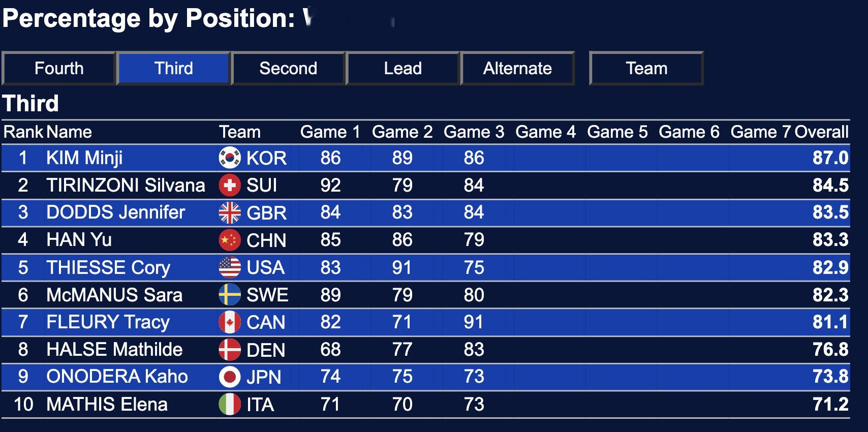Click player name KIM Minji
868x432 pixels.
coord(84,158)
